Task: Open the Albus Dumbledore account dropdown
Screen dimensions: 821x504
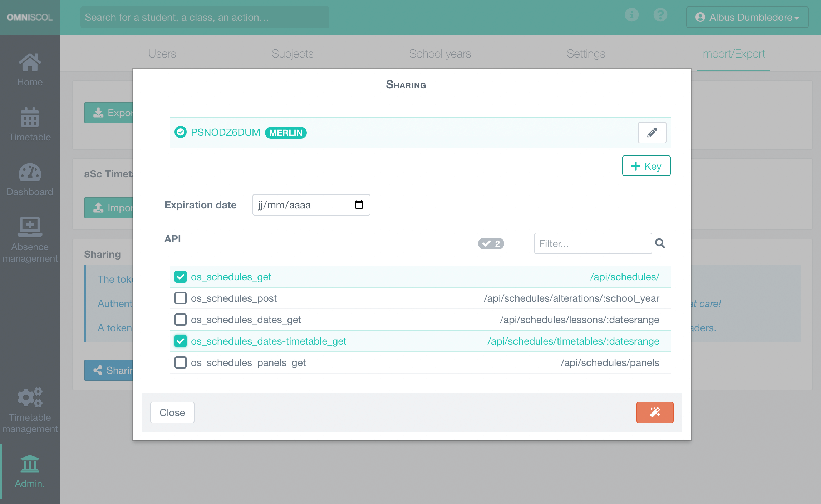Action: coord(747,17)
